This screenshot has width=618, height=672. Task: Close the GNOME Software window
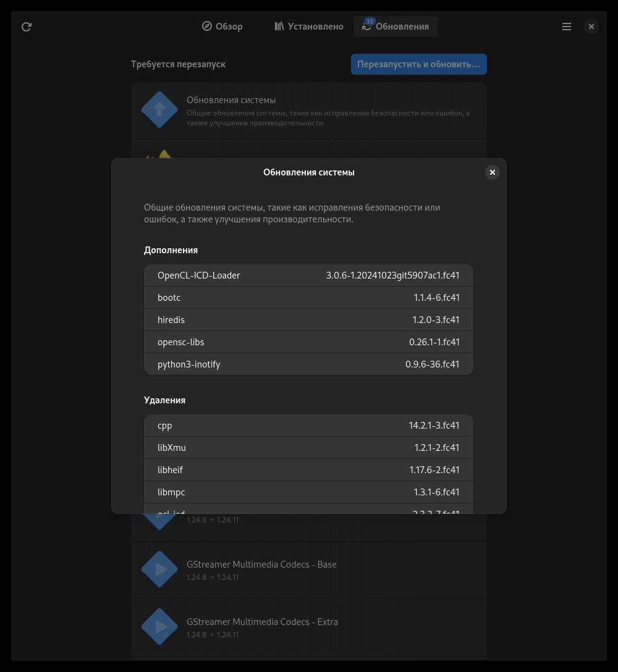(591, 27)
